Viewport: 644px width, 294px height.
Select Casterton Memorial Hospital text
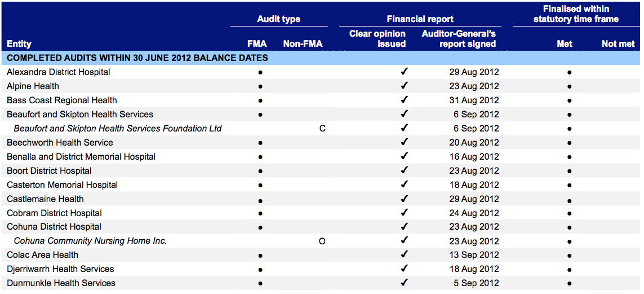coord(63,185)
